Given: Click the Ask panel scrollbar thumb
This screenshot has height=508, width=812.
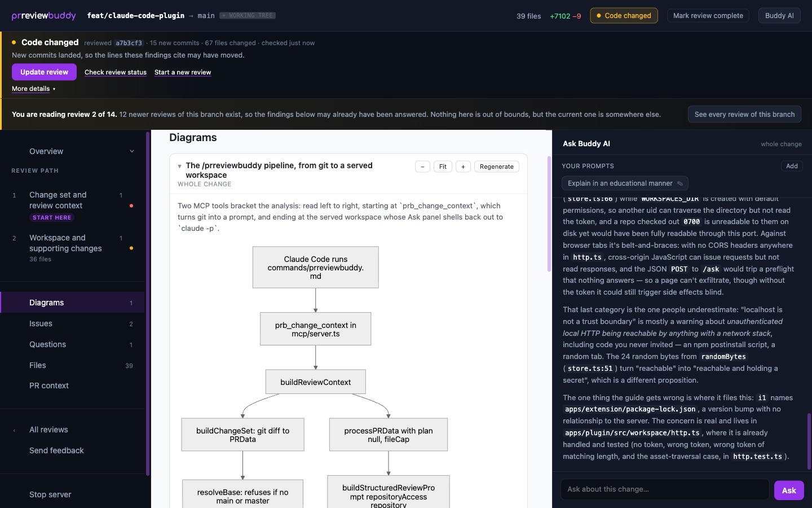Looking at the screenshot, I should tap(809, 442).
